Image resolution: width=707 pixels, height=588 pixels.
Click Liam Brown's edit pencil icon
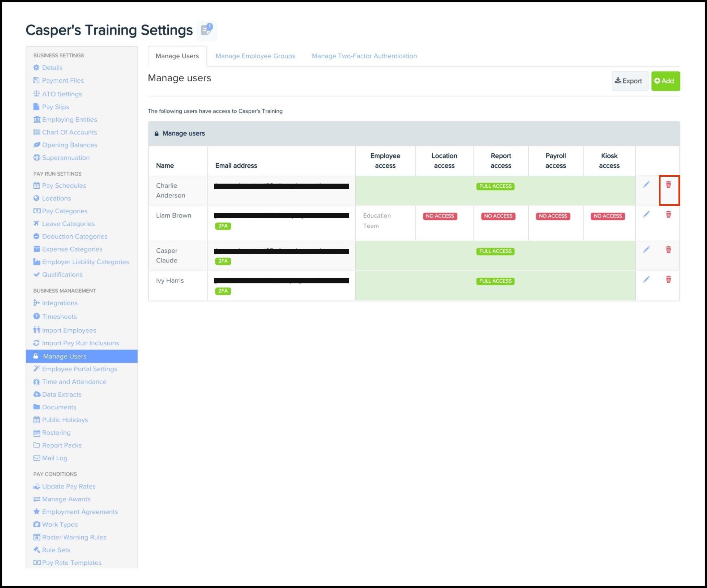pyautogui.click(x=646, y=215)
